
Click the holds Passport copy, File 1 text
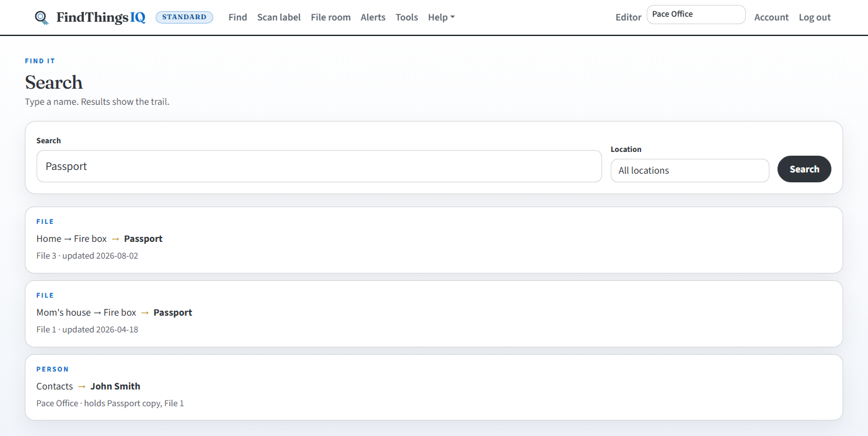tap(134, 403)
